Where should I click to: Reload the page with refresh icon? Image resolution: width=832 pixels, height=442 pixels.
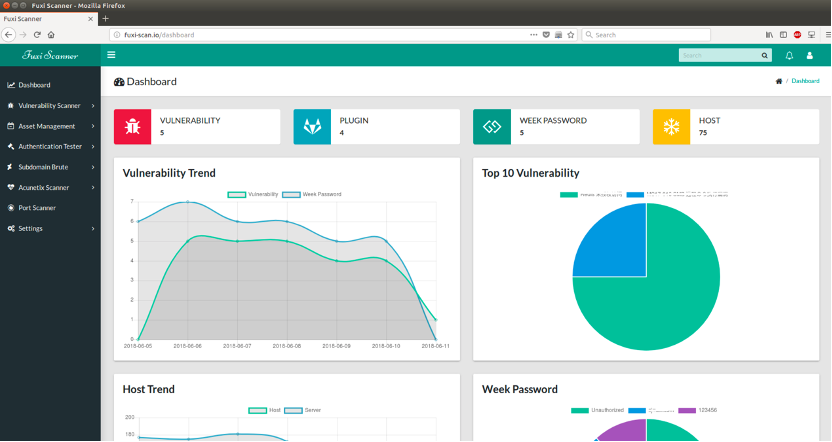tap(37, 34)
